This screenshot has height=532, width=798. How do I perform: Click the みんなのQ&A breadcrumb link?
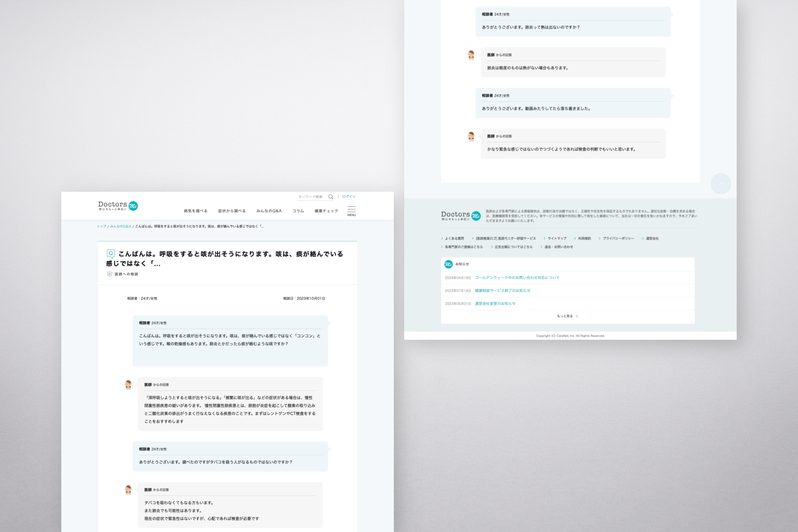pos(121,227)
